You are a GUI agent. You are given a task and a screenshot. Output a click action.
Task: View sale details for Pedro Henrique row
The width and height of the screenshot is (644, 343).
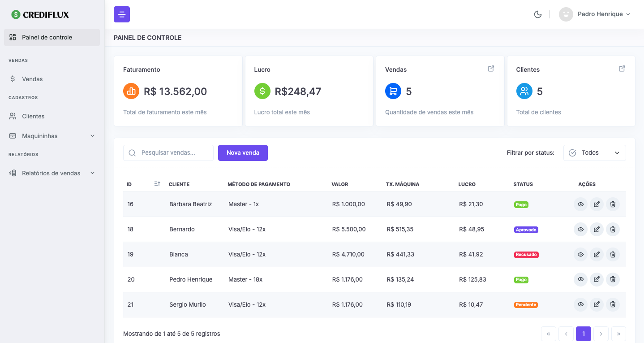(580, 280)
